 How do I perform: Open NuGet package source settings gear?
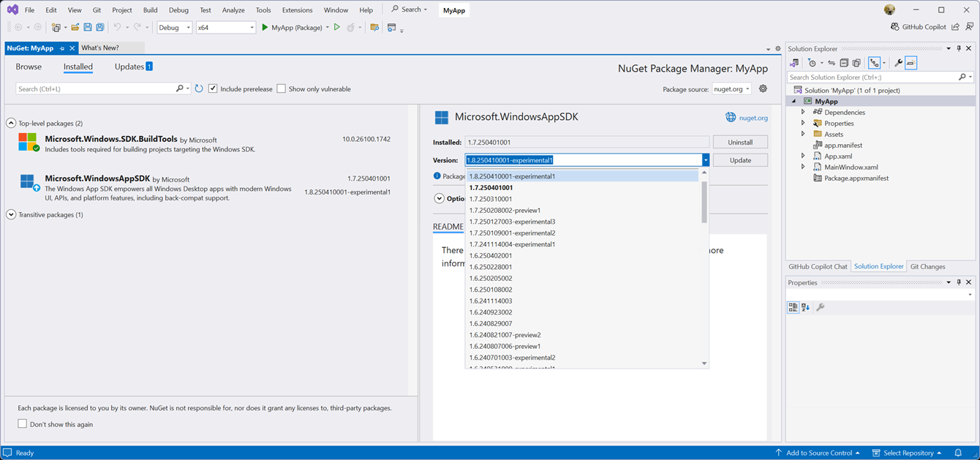pyautogui.click(x=761, y=88)
